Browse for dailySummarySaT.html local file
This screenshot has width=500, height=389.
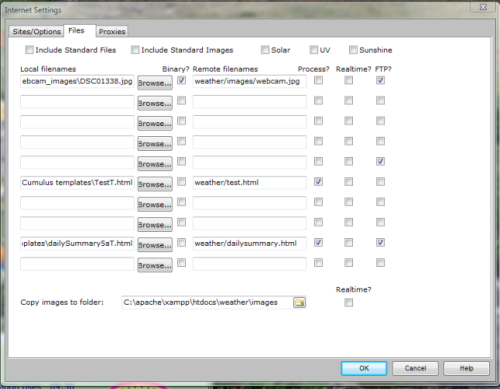(155, 245)
